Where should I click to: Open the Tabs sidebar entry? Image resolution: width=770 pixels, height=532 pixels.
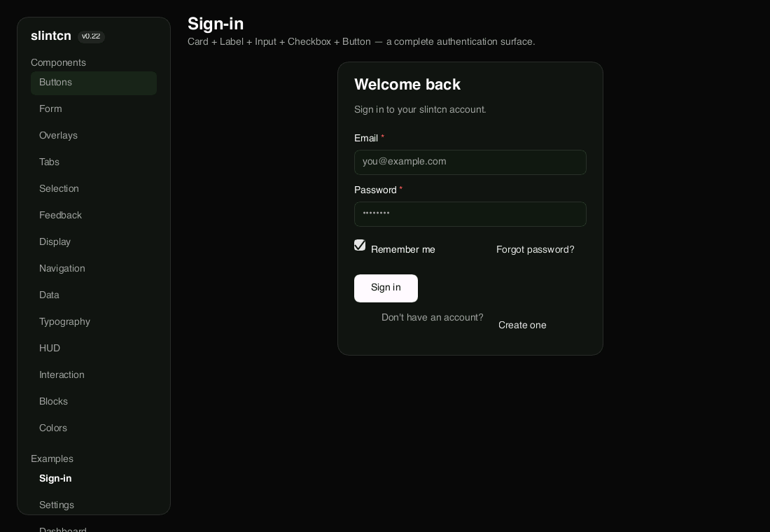coord(94,162)
